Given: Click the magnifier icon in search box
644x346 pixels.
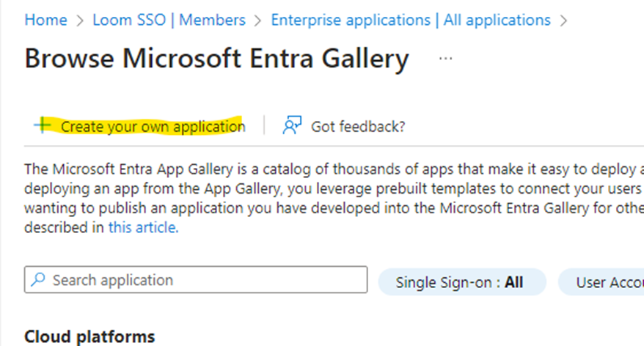Looking at the screenshot, I should [x=38, y=279].
